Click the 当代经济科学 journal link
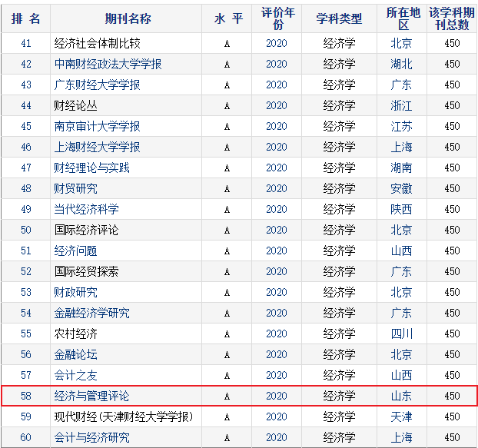The width and height of the screenshot is (478, 448). pyautogui.click(x=86, y=209)
